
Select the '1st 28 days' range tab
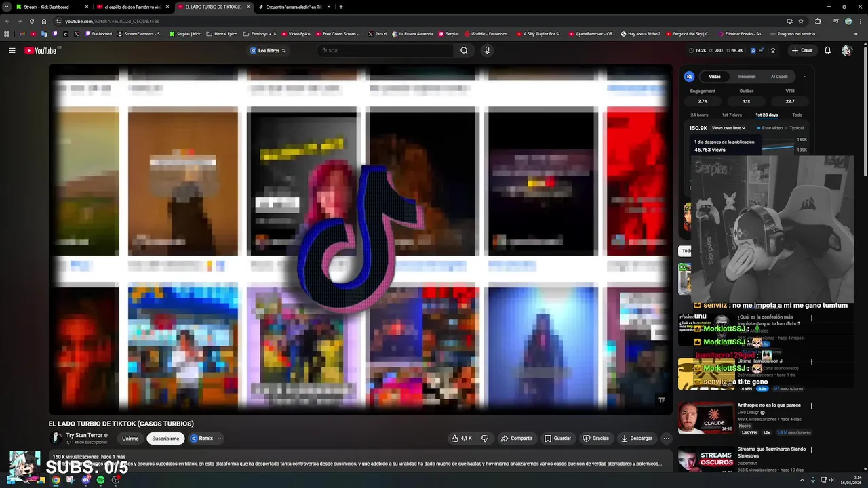[x=767, y=115]
